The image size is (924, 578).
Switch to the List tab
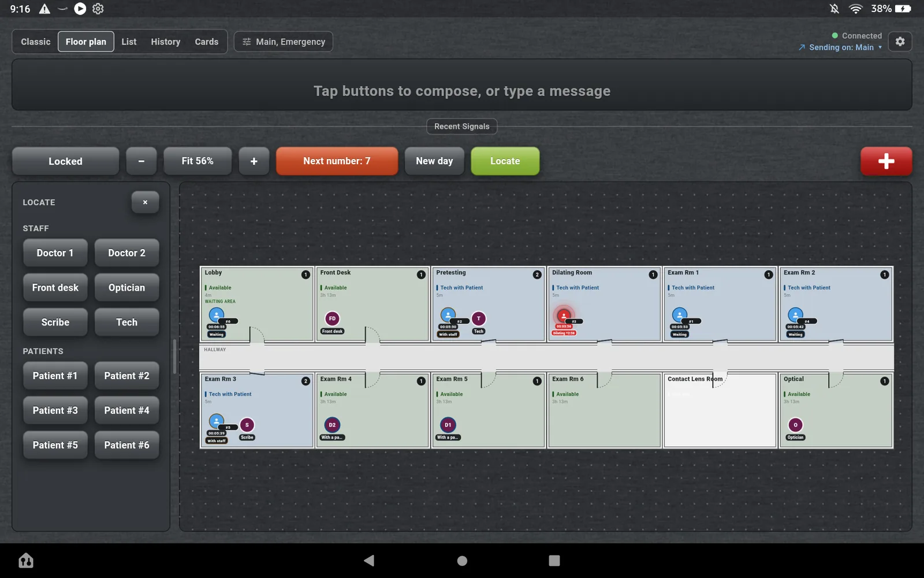129,42
